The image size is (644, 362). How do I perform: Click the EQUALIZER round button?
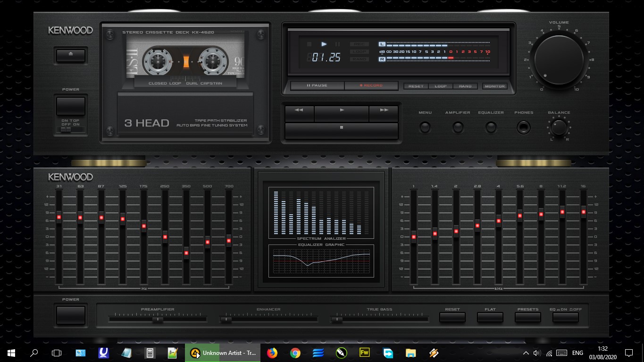coord(491,127)
